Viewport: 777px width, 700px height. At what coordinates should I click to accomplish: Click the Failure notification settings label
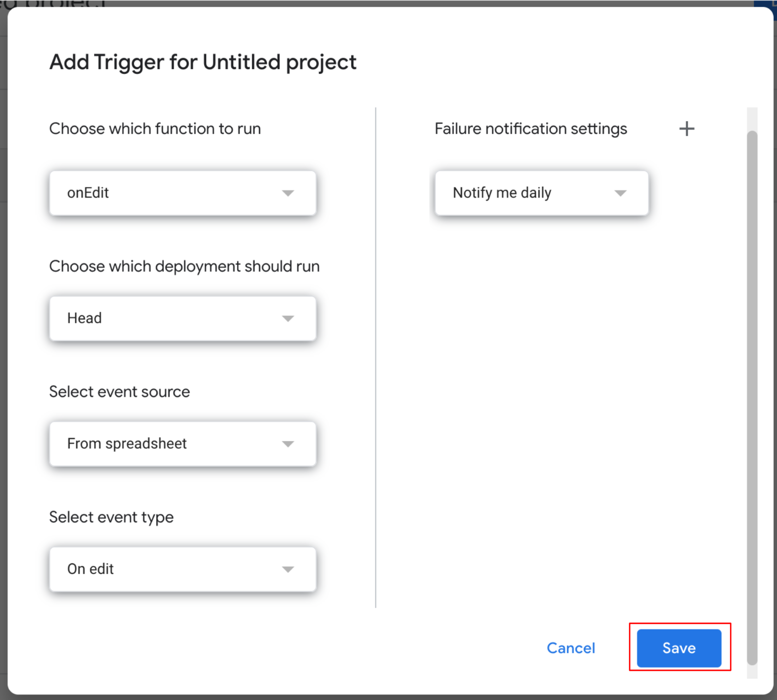tap(531, 129)
